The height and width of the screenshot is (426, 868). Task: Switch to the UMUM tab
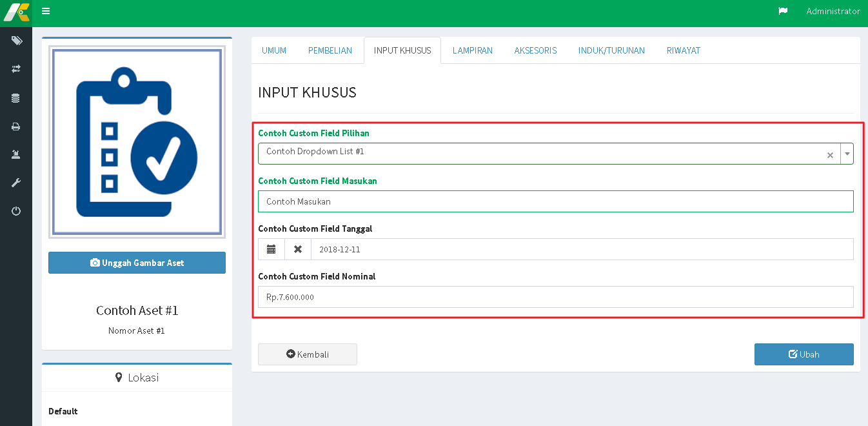coord(274,50)
